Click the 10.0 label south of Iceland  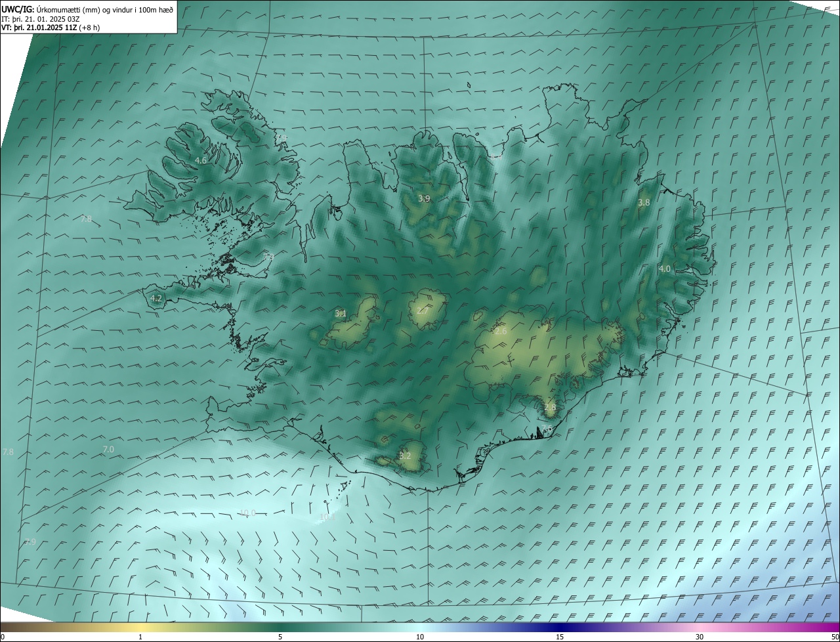(248, 513)
